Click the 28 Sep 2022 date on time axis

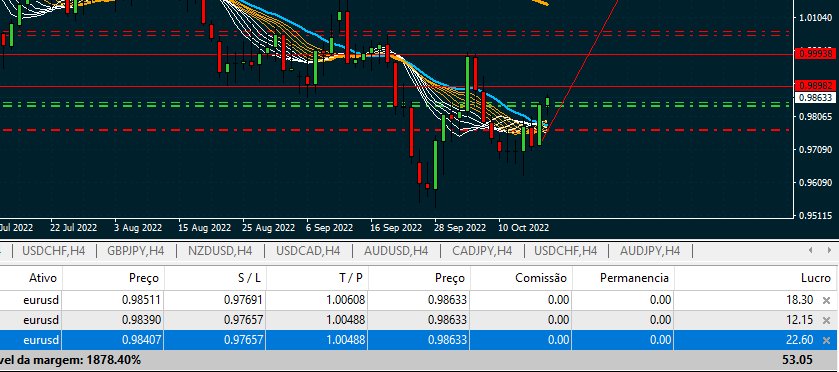(460, 227)
